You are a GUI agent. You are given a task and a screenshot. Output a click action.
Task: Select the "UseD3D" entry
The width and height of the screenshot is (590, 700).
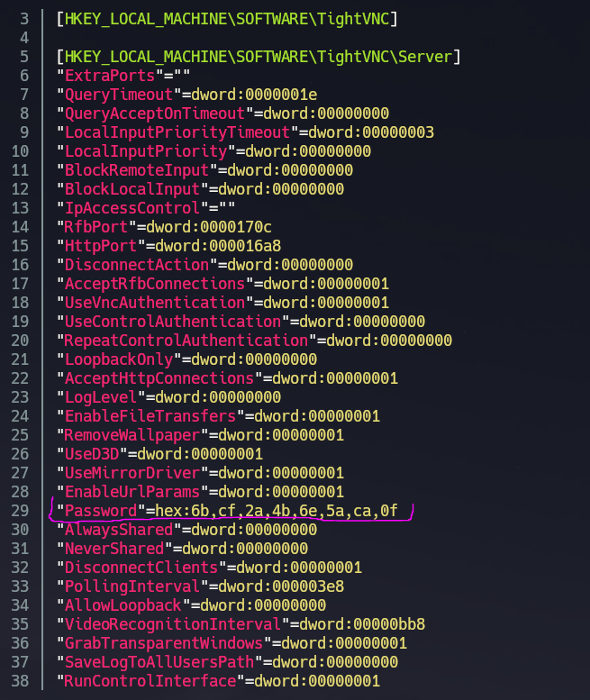[x=159, y=454]
